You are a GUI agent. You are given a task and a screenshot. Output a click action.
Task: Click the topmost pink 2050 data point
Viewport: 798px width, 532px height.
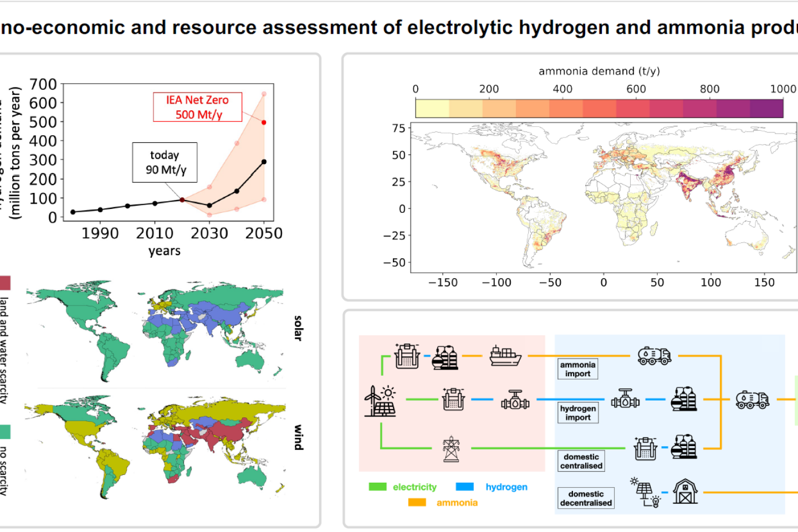(x=264, y=94)
